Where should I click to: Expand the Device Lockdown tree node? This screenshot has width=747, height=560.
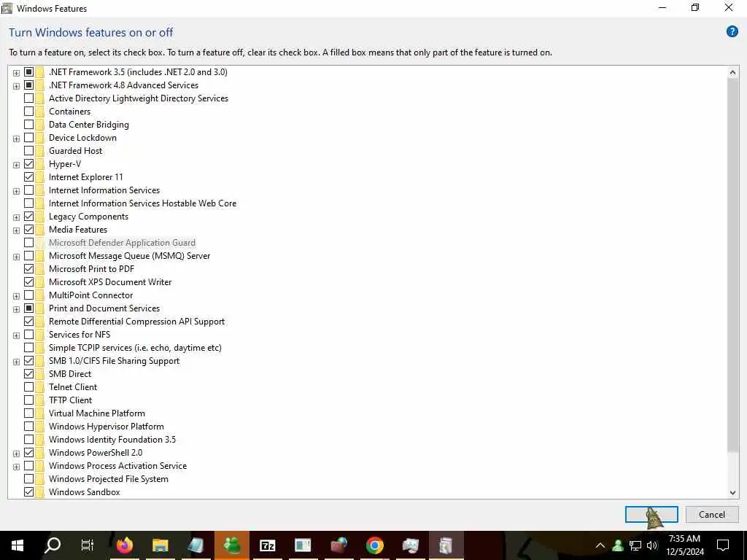point(16,139)
